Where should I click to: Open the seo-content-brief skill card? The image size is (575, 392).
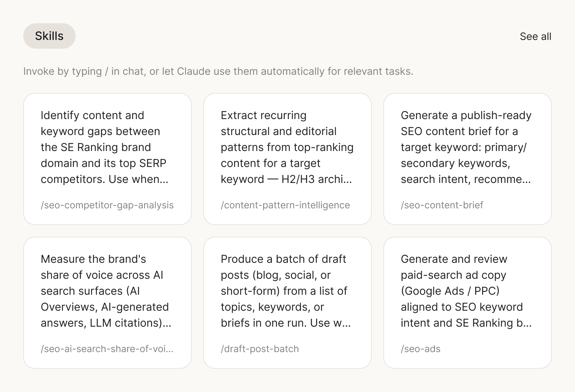[468, 159]
